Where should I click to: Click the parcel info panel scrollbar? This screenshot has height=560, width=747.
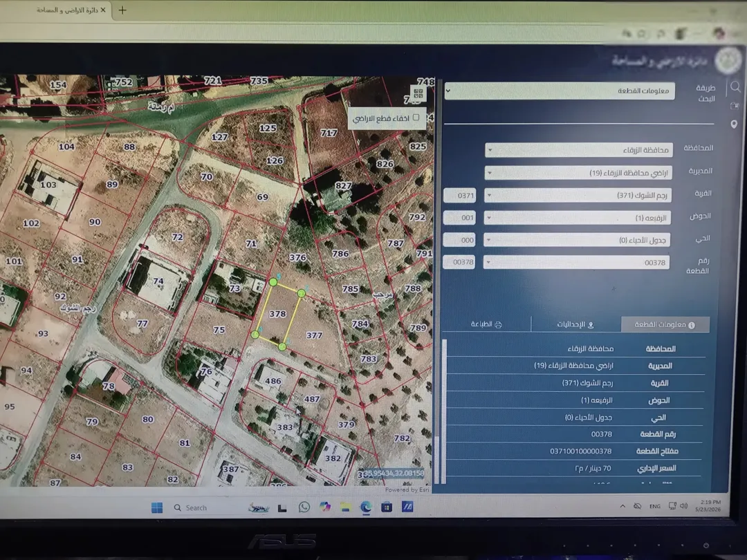[445, 412]
